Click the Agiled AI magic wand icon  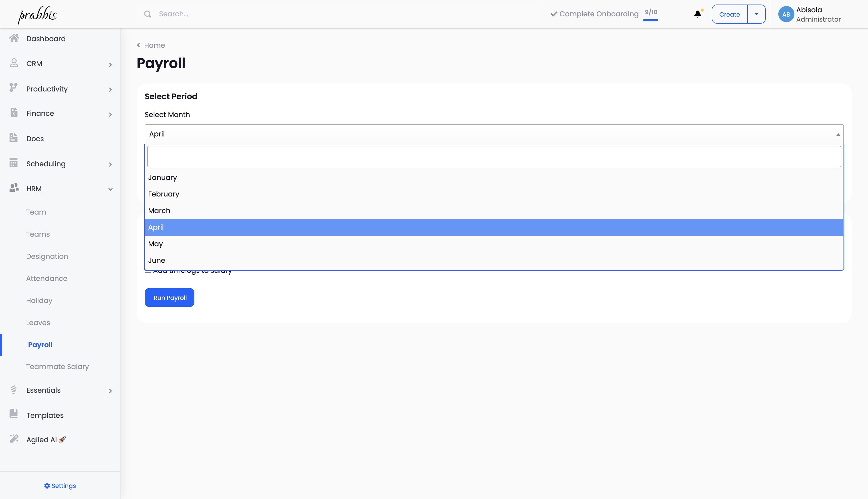click(x=14, y=439)
